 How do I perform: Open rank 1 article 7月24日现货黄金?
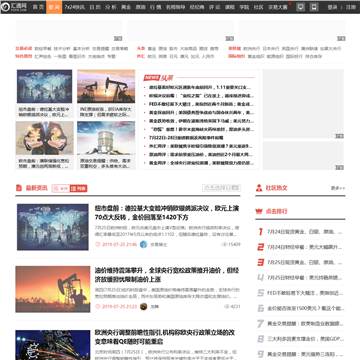point(305,232)
